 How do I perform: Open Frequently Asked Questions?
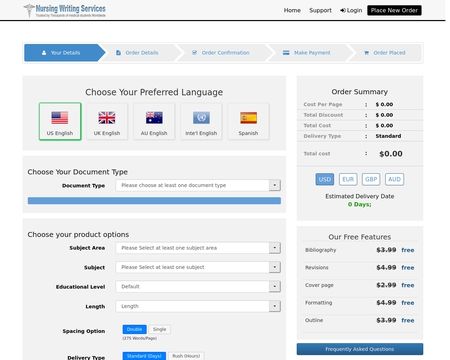360,349
